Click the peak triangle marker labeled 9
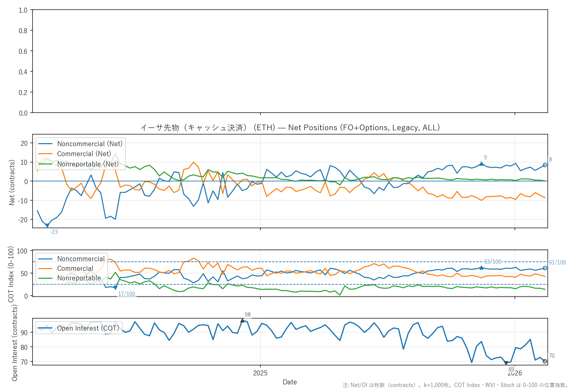Image resolution: width=574 pixels, height=392 pixels. (x=481, y=163)
